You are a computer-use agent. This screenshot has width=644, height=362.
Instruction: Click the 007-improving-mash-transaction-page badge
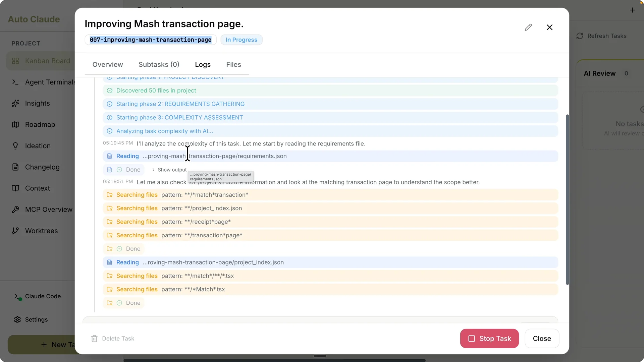pos(151,40)
